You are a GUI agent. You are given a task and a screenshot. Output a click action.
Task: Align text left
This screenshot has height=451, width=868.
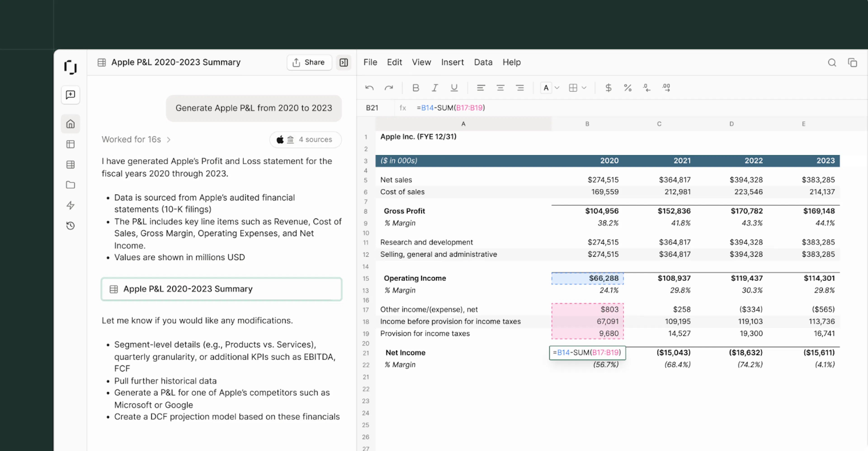pos(481,88)
